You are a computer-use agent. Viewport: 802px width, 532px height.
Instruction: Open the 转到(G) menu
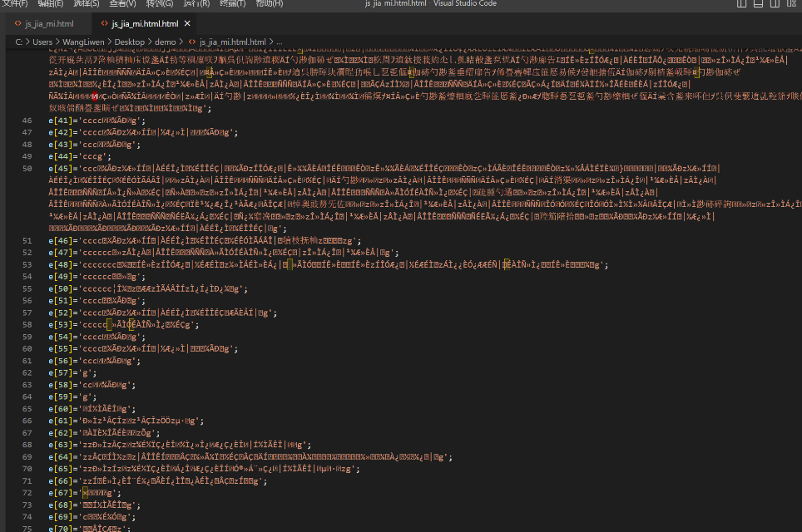[x=160, y=3]
